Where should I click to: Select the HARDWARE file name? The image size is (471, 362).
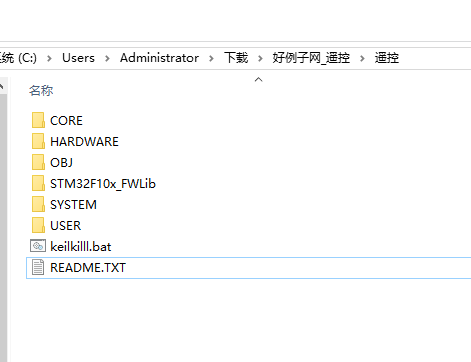(x=84, y=142)
